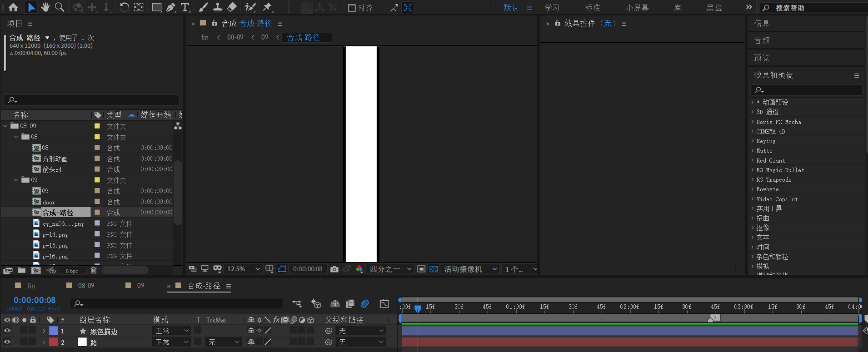Expand the 动画预设 effects category
This screenshot has height=352, width=868.
(752, 102)
